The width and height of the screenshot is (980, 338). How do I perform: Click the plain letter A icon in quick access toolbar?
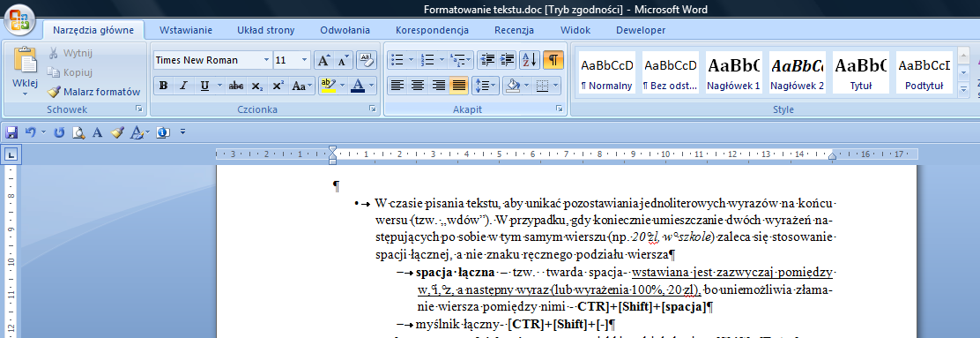pyautogui.click(x=97, y=132)
